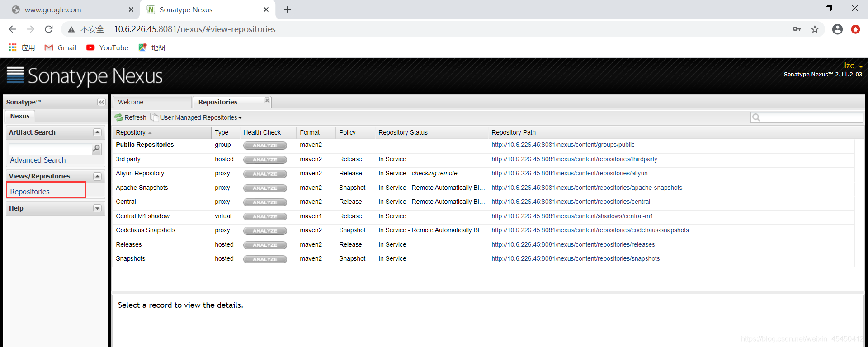The image size is (868, 347).
Task: Close the Repositories tab
Action: (267, 100)
